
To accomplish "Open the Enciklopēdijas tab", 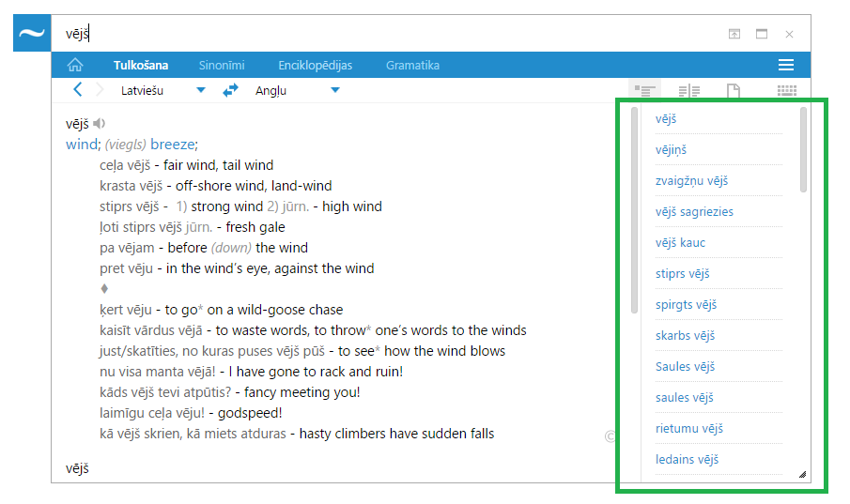I will point(315,66).
